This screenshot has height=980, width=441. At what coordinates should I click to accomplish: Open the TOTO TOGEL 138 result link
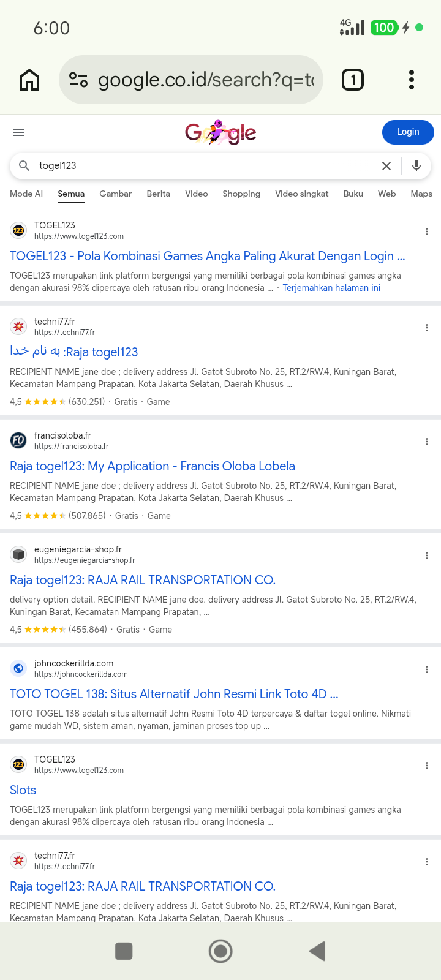(x=174, y=694)
